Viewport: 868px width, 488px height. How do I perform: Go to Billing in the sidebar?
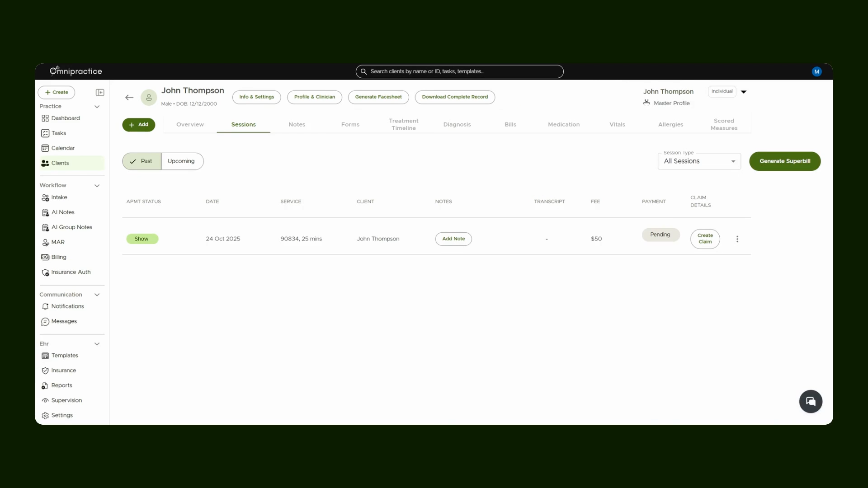pyautogui.click(x=59, y=257)
